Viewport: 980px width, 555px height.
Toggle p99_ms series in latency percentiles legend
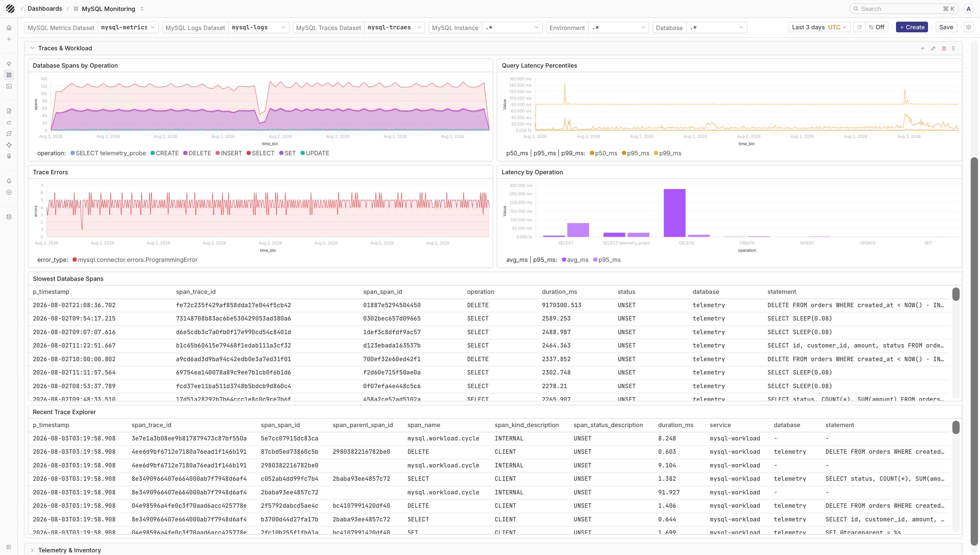[667, 153]
